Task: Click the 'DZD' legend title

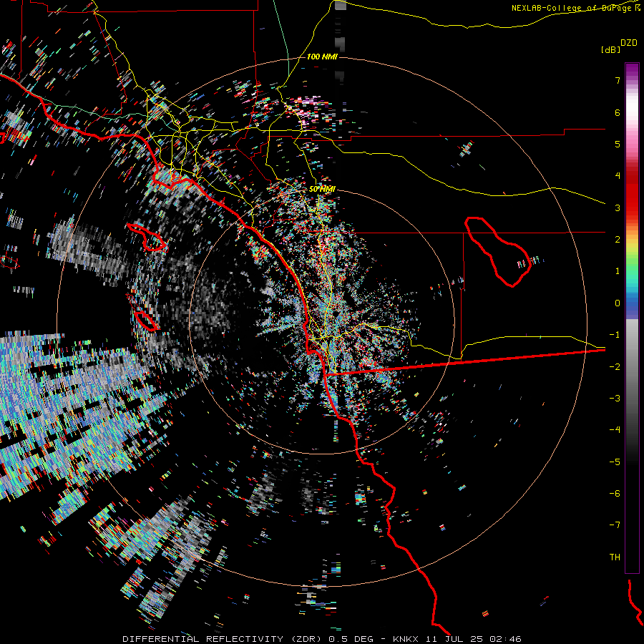Action: [629, 43]
